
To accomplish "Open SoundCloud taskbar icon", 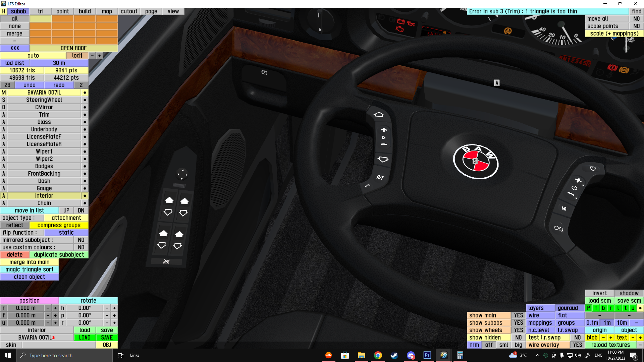I will point(328,355).
